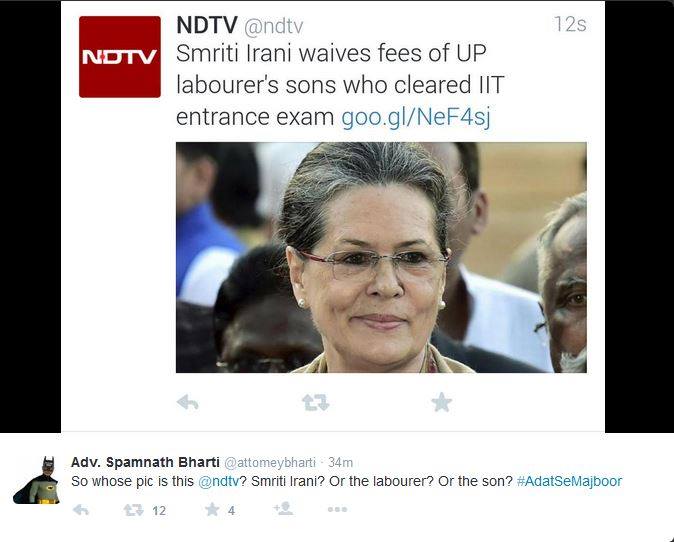Favorite the NDTV tweet with star
The width and height of the screenshot is (674, 542).
[441, 402]
